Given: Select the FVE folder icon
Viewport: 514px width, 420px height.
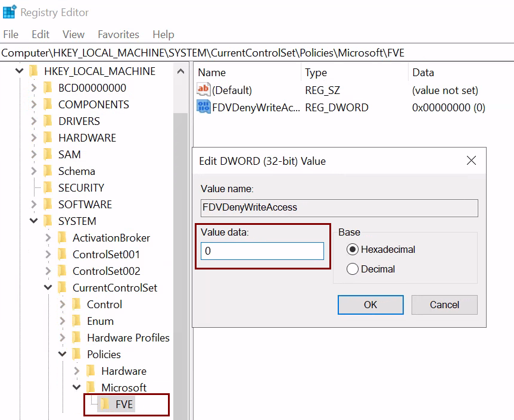Looking at the screenshot, I should tap(105, 405).
